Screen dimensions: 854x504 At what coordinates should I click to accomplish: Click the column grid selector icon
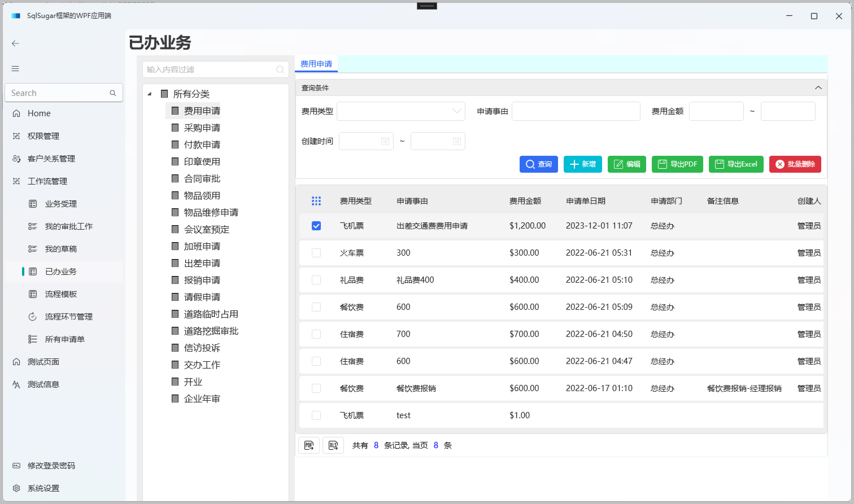tap(316, 201)
